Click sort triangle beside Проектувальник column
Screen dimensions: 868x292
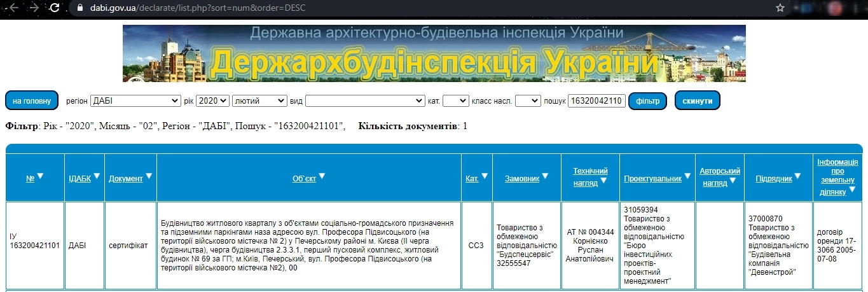pyautogui.click(x=687, y=176)
